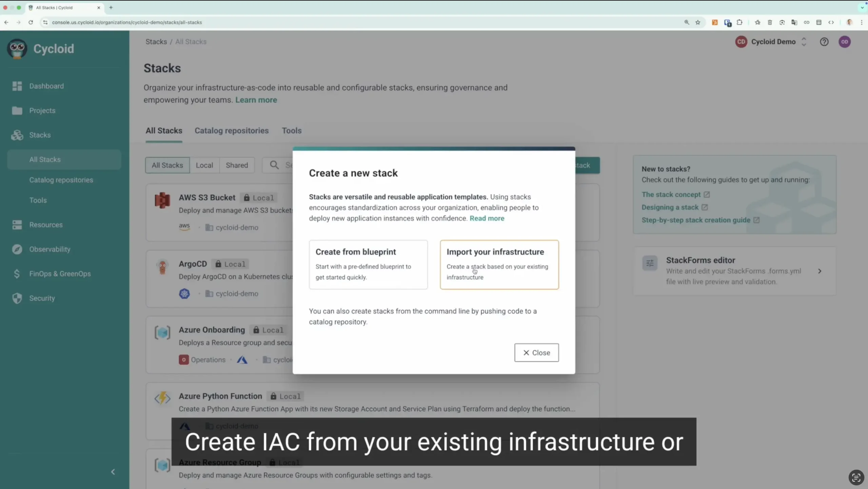Select the Stacks sidebar icon

(x=17, y=135)
